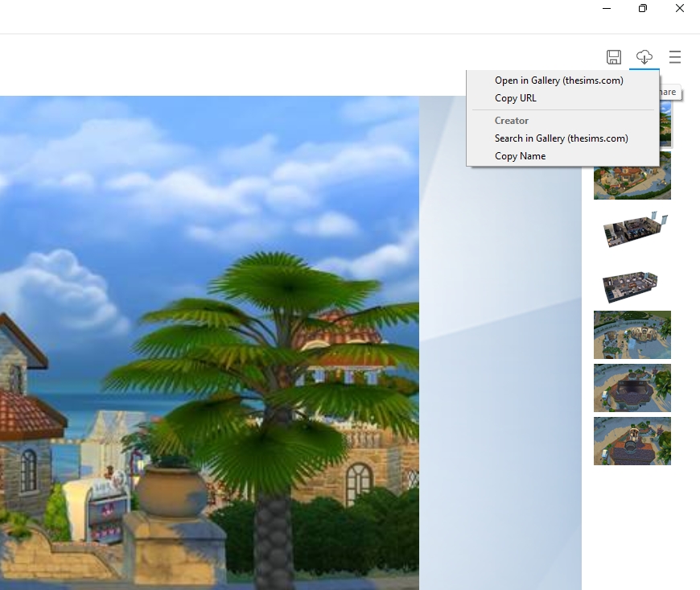The image size is (700, 590).
Task: Minimize the application window
Action: [607, 9]
